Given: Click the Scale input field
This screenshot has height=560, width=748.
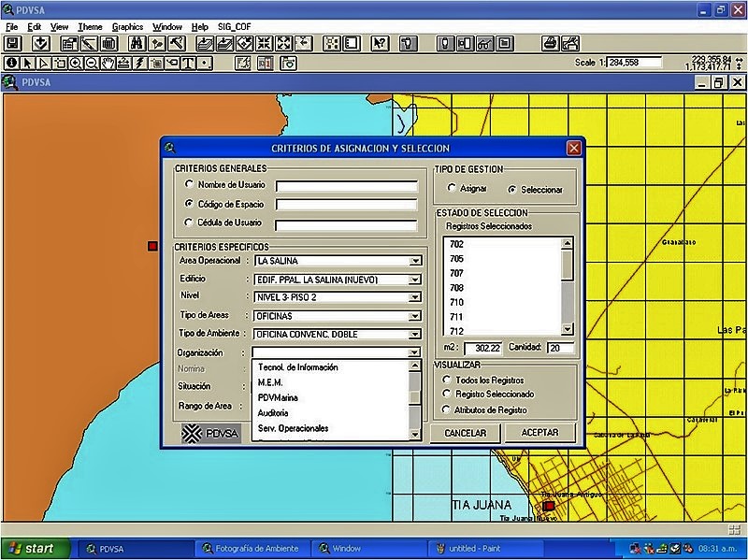Looking at the screenshot, I should 634,62.
